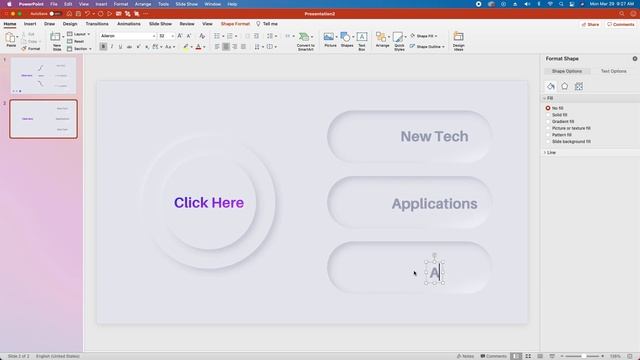Open the Arrange menu in the menu bar

(x=143, y=4)
